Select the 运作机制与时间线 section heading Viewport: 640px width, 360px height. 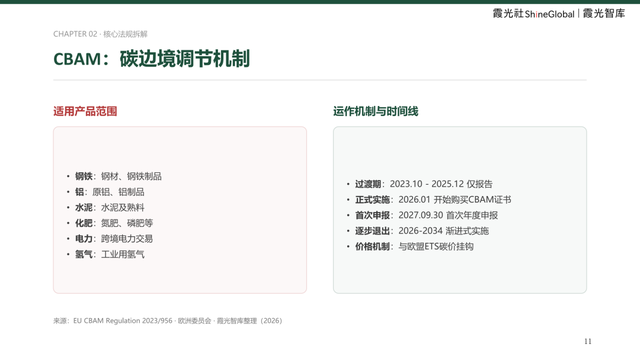tap(376, 111)
